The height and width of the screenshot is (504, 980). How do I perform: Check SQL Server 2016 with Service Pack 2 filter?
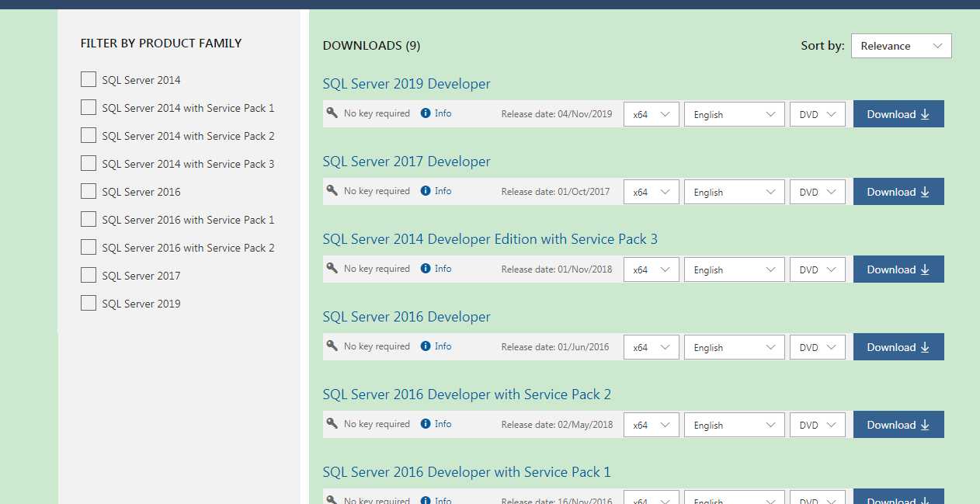(x=89, y=247)
